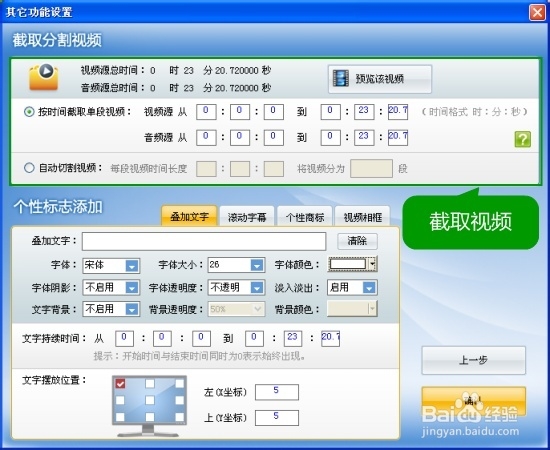Click the text duration end minute field 23
Image resolution: width=550 pixels, height=450 pixels.
(293, 339)
